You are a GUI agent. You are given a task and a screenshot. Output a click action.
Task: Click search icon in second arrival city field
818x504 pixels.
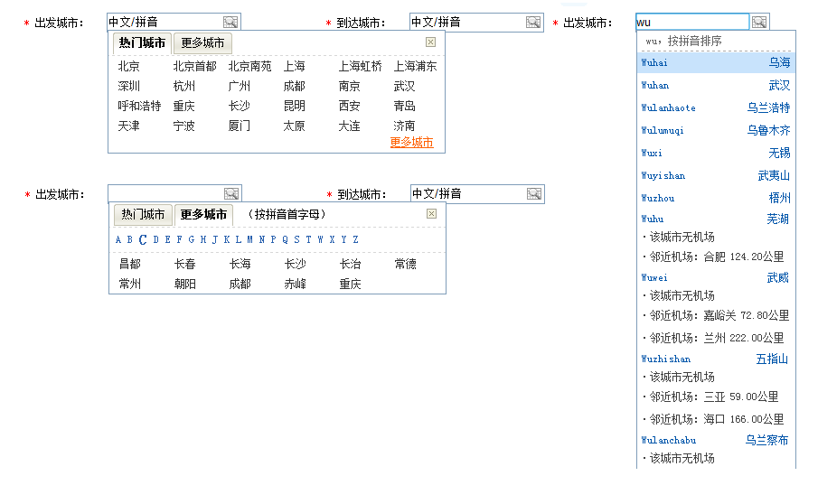(x=534, y=194)
